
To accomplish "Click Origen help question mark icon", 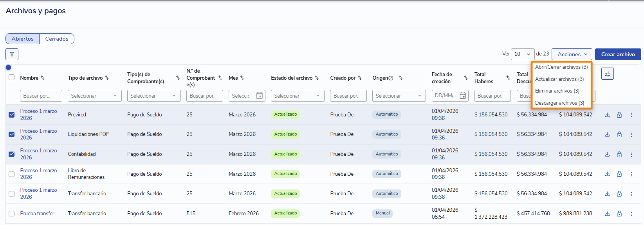I will (391, 78).
